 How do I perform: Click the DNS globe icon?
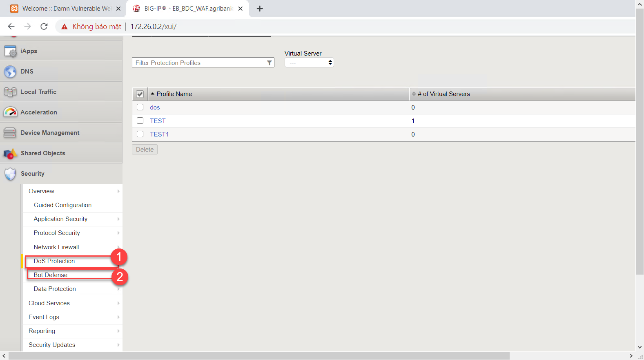coord(10,72)
